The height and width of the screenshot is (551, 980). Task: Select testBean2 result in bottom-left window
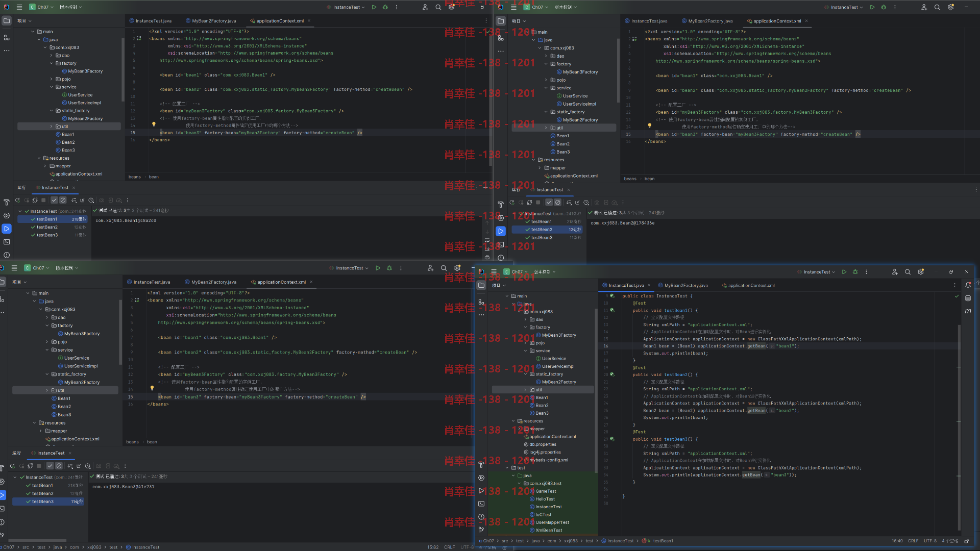(x=49, y=493)
